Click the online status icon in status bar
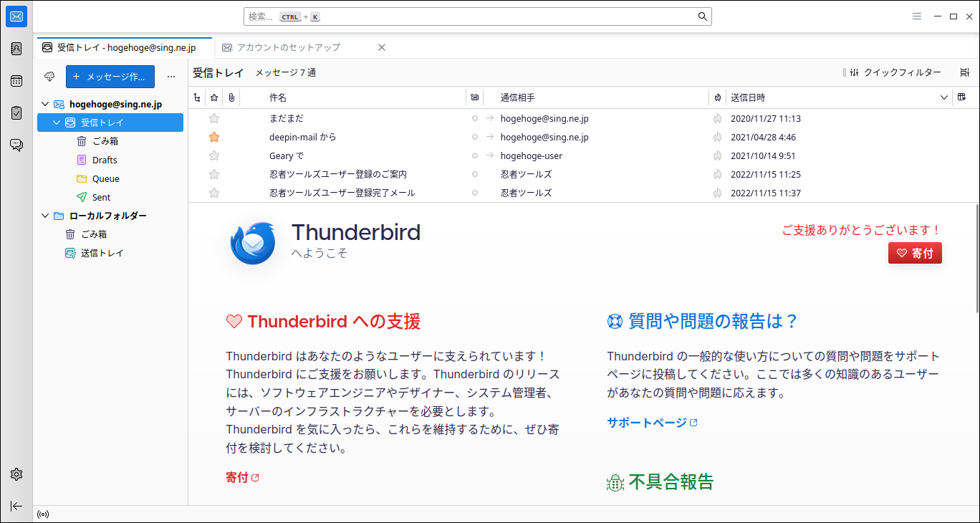The height and width of the screenshot is (523, 980). (x=43, y=514)
